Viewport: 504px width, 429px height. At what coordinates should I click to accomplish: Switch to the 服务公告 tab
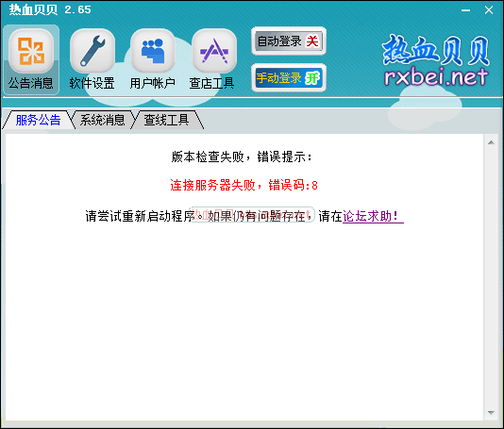pos(39,120)
